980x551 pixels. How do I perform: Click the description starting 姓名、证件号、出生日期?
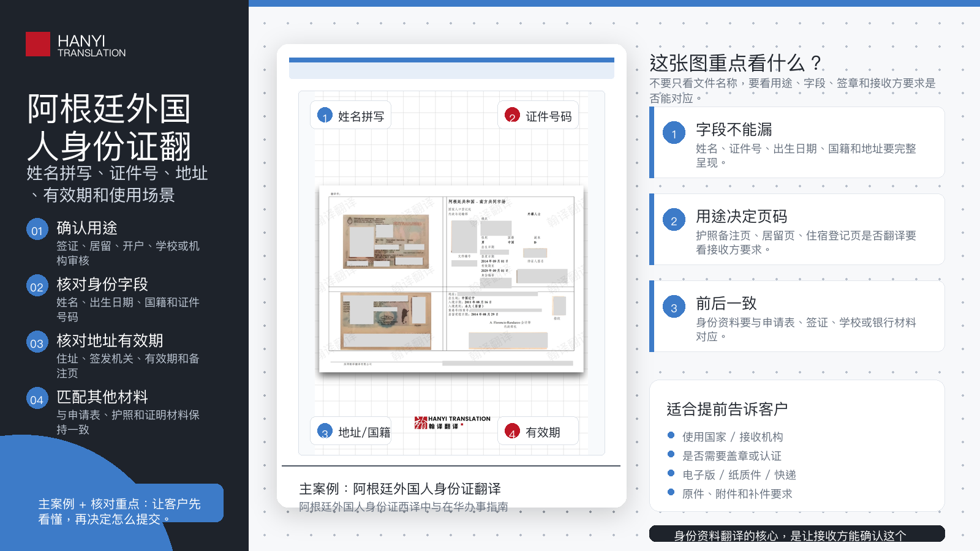point(806,156)
